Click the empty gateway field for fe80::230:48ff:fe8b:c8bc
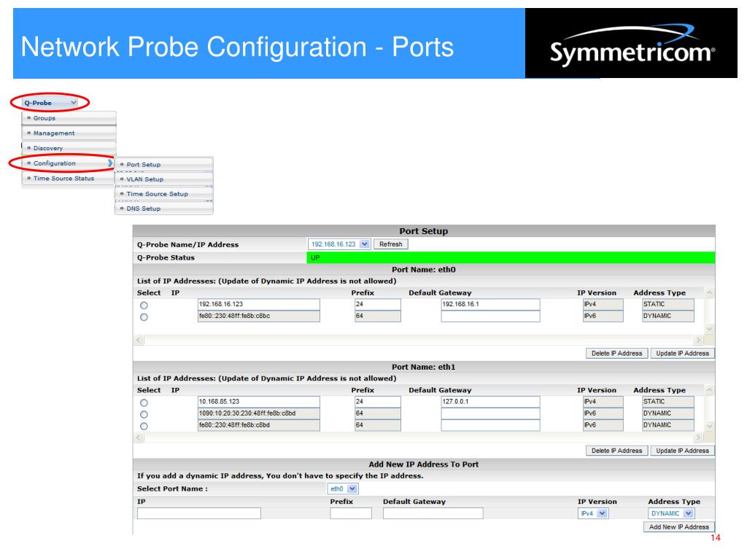The width and height of the screenshot is (747, 560). click(x=490, y=316)
